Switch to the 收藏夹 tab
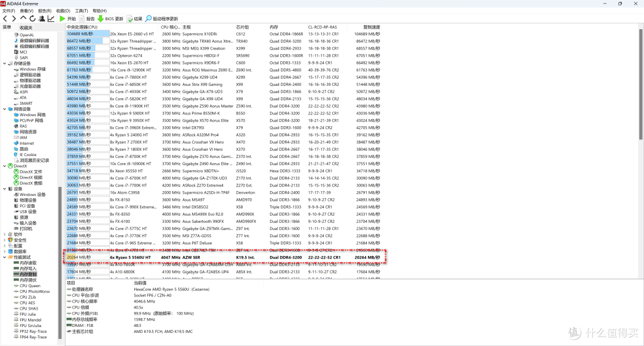This screenshot has height=346, width=644. [26, 27]
